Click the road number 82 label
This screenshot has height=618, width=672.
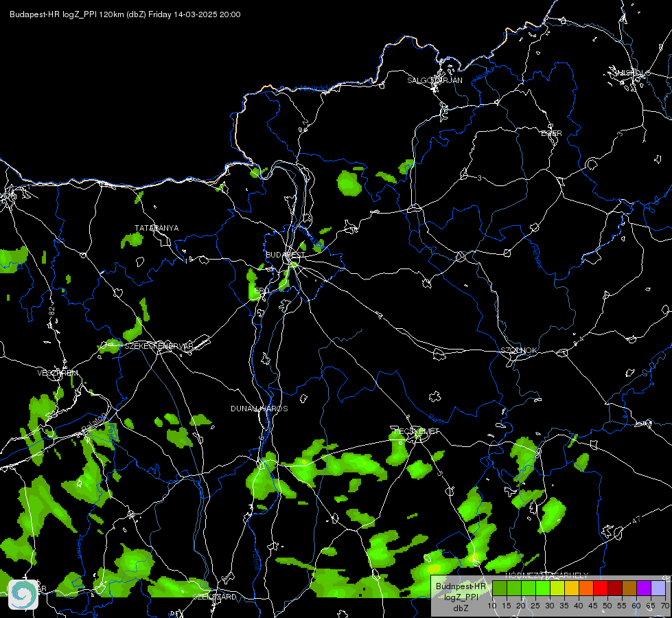point(52,312)
